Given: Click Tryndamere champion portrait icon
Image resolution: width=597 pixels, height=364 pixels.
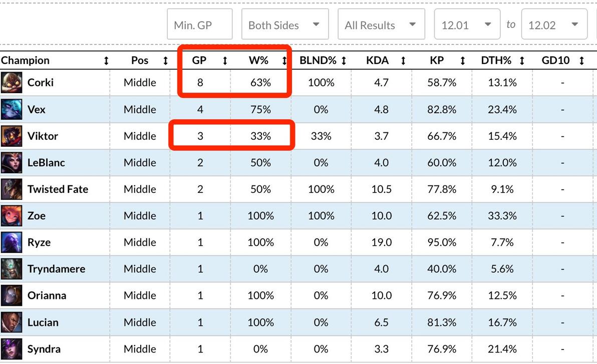Looking at the screenshot, I should [11, 269].
